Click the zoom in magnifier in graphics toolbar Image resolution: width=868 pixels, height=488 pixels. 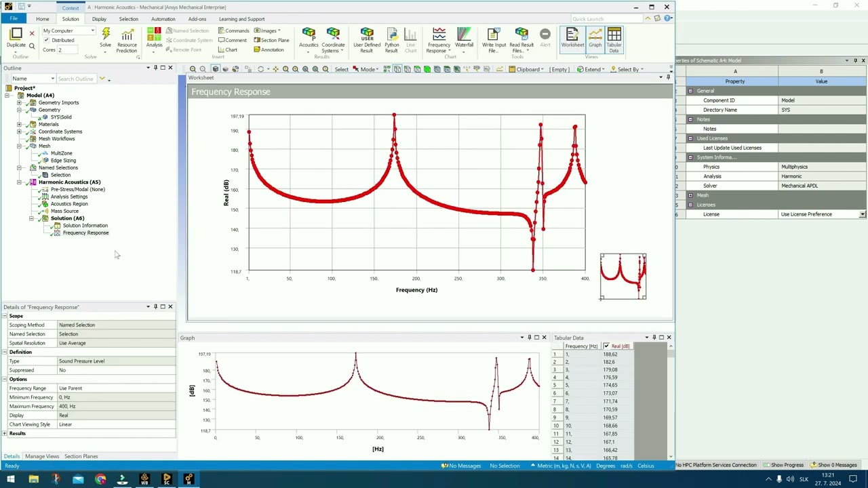(193, 69)
